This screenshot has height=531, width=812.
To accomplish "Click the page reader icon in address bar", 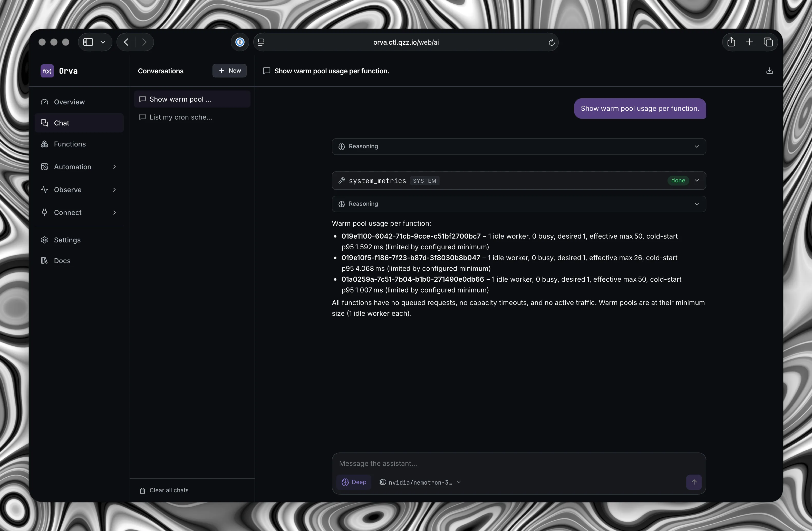I will point(261,42).
